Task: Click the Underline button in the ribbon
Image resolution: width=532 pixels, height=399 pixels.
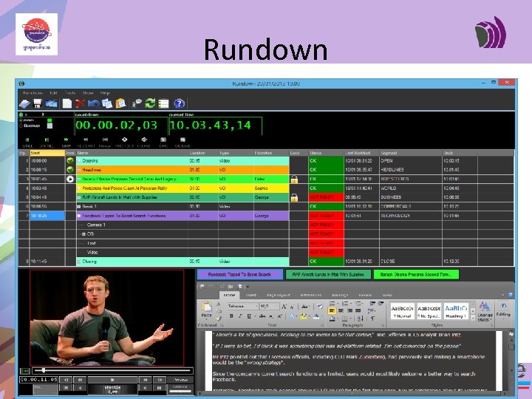Action: tap(249, 316)
